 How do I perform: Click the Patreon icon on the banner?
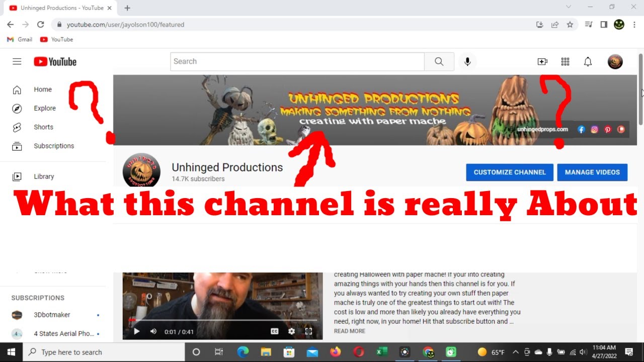coord(621,129)
